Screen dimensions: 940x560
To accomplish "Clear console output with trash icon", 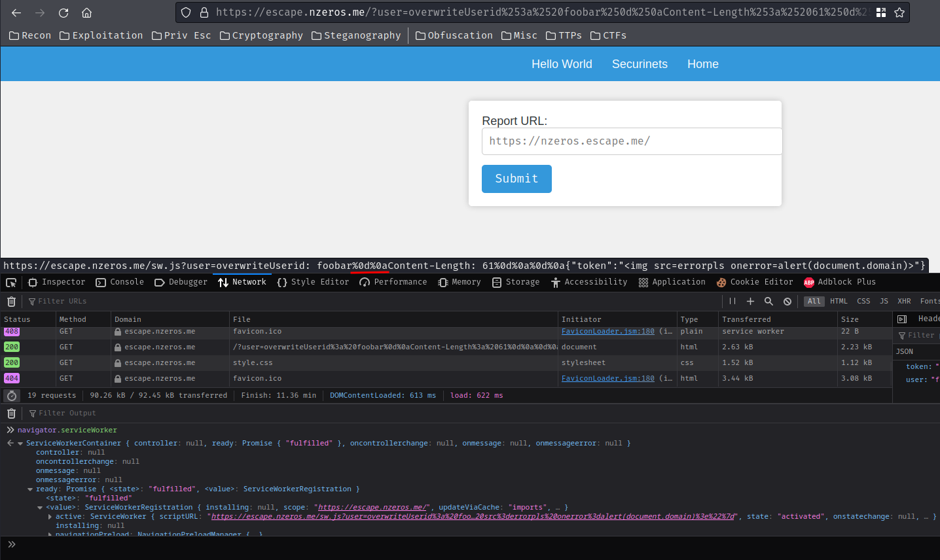I will coord(11,413).
